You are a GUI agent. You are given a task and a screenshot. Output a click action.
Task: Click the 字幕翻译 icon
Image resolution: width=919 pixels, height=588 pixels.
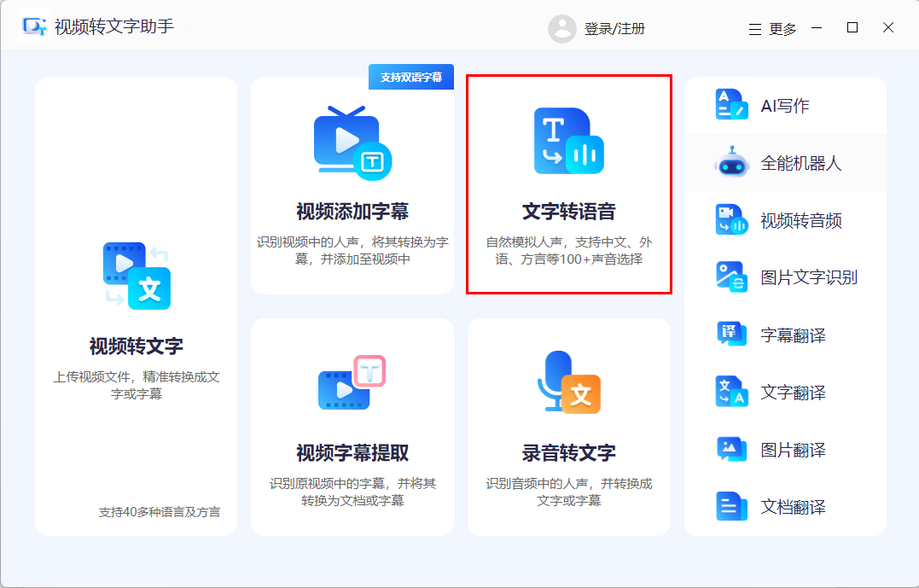(x=731, y=334)
